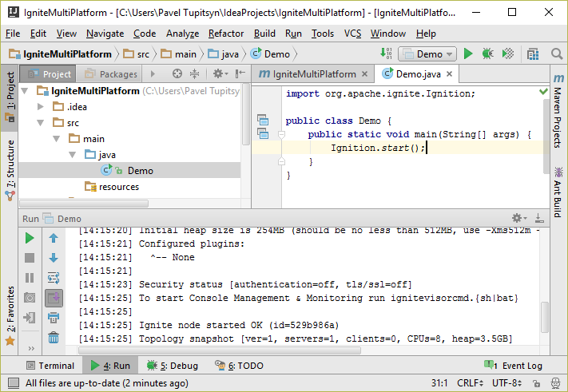Collapse the main folder

[x=57, y=139]
